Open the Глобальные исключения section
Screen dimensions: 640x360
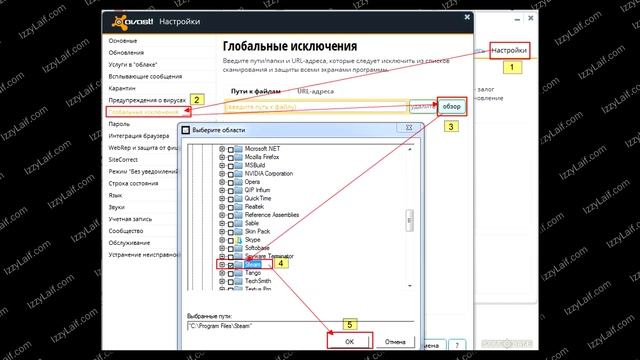tap(144, 112)
